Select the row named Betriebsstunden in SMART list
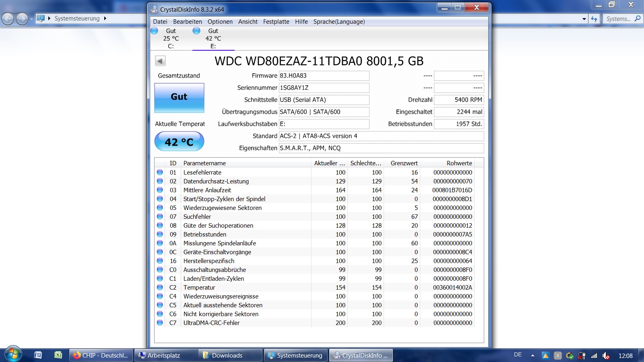This screenshot has height=362, width=644. pyautogui.click(x=314, y=234)
